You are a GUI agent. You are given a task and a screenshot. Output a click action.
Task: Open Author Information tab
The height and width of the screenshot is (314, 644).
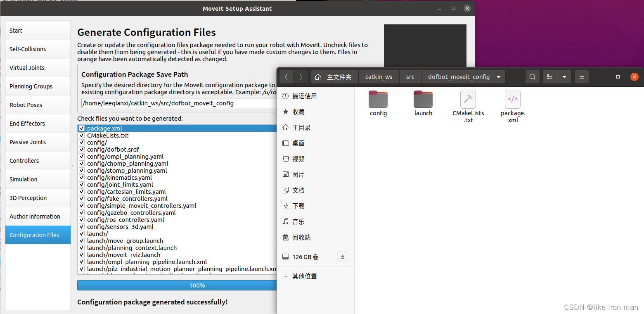point(38,216)
